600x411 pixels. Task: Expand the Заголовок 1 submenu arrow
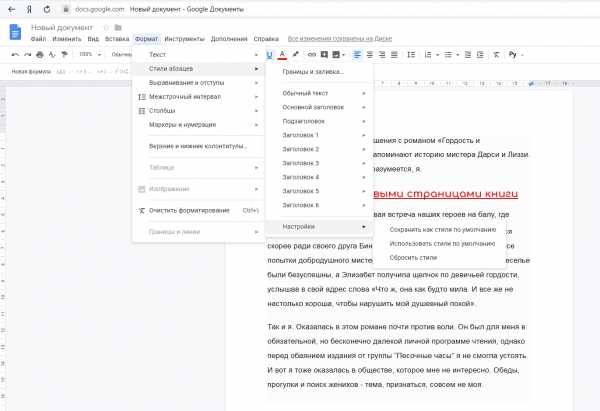pyautogui.click(x=364, y=135)
